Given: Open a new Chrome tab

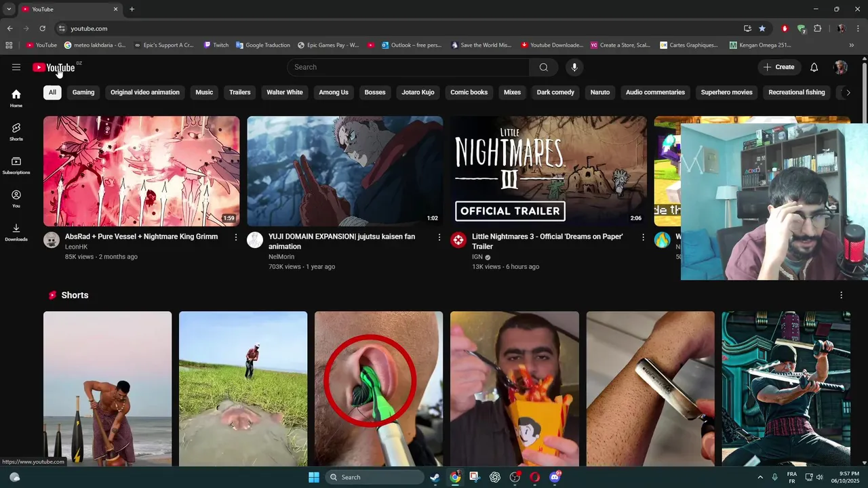Looking at the screenshot, I should (x=132, y=9).
